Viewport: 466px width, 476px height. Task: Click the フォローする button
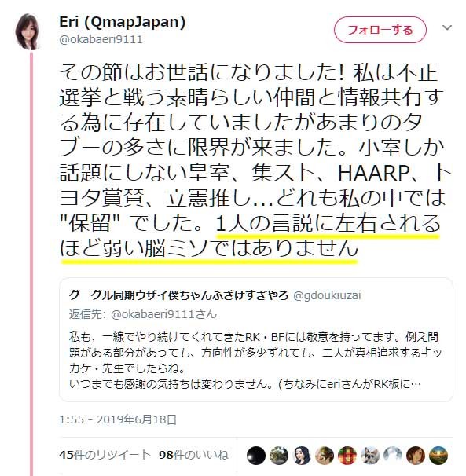click(380, 30)
